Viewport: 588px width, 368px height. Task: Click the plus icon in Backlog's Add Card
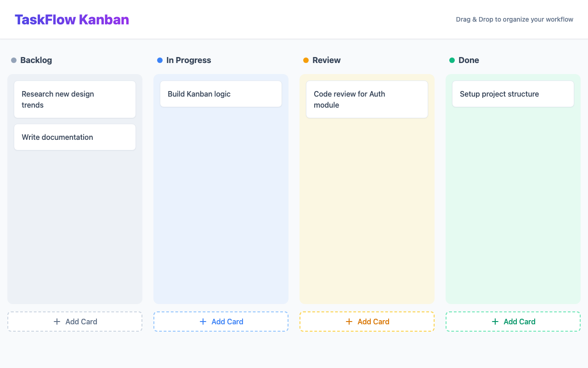(57, 322)
